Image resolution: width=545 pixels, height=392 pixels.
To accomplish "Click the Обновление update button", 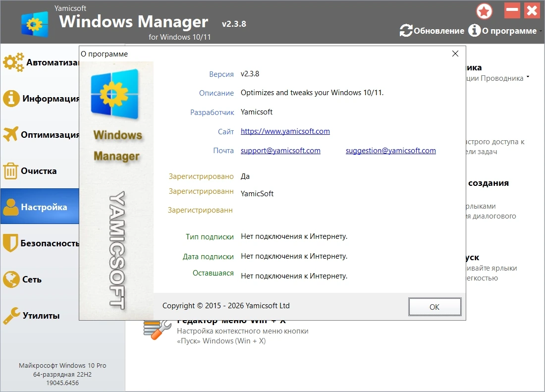I will click(x=432, y=31).
